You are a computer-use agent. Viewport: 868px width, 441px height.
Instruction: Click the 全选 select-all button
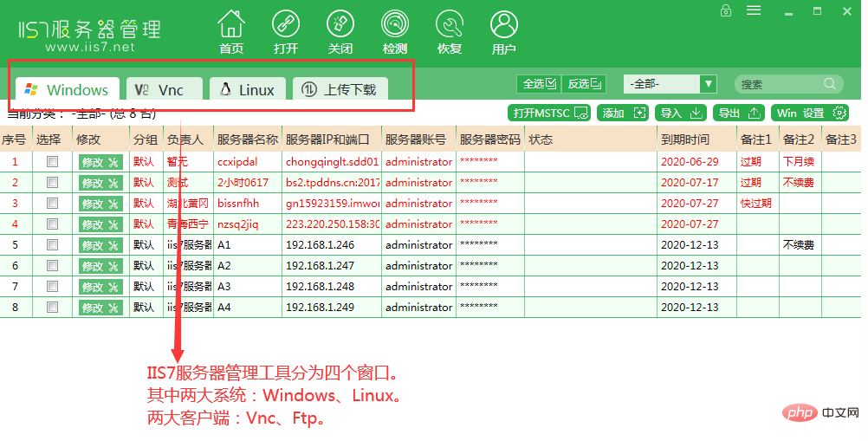(539, 83)
